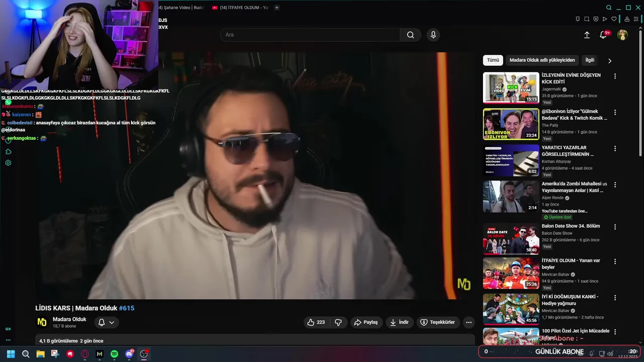The image size is (644, 362).
Task: Open the Amerika'da Zombi Mahallesi thumbnail
Action: point(511,197)
